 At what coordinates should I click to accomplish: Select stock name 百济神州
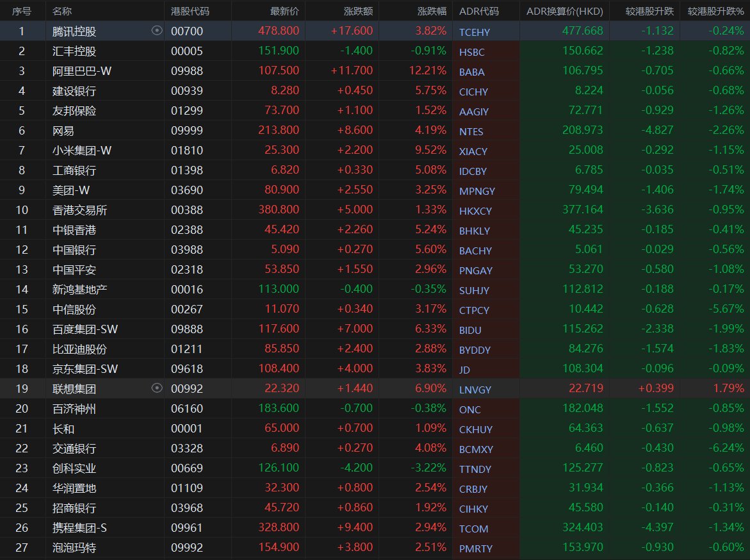click(74, 408)
